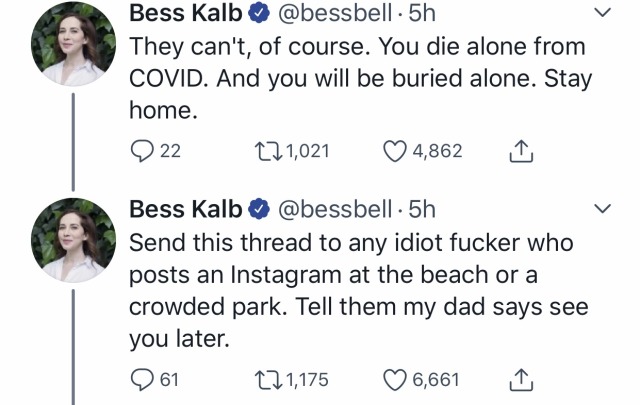Retweet the tweet with 1,021 retweets
The image size is (640, 405).
pyautogui.click(x=268, y=151)
